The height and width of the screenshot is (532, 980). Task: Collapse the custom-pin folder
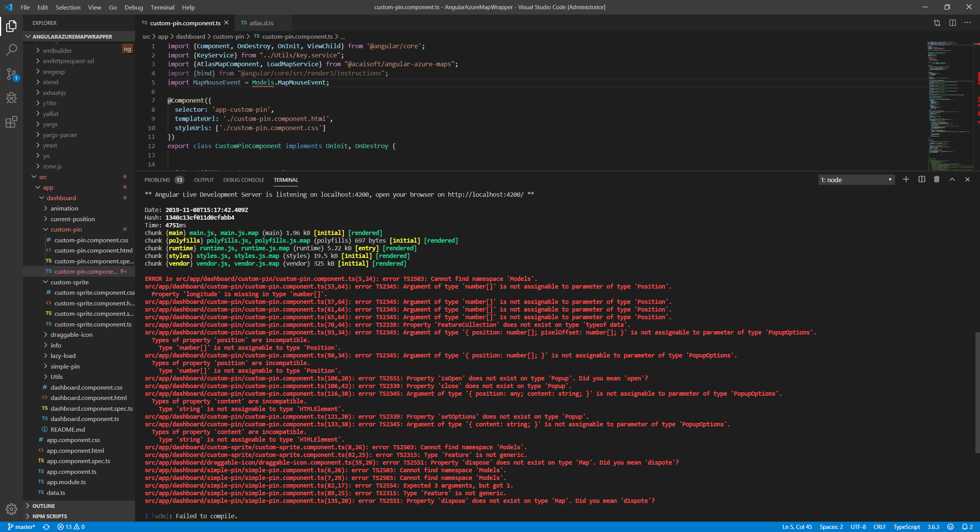pyautogui.click(x=66, y=229)
